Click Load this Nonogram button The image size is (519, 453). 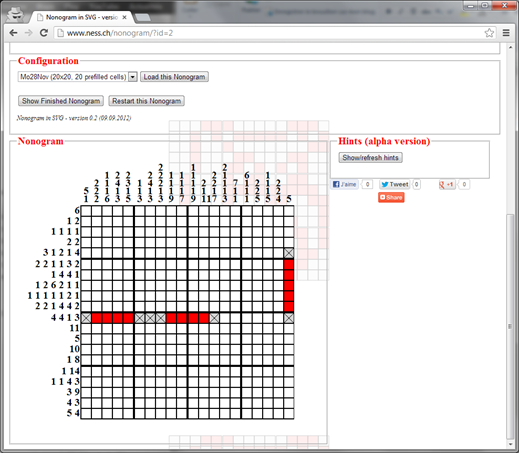pyautogui.click(x=174, y=77)
